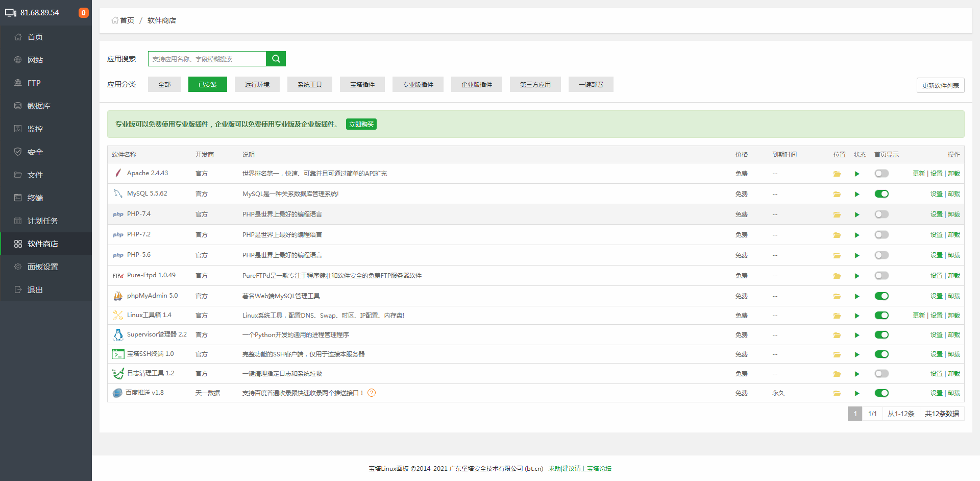
Task: Click page number 1 in pagination
Action: [855, 414]
